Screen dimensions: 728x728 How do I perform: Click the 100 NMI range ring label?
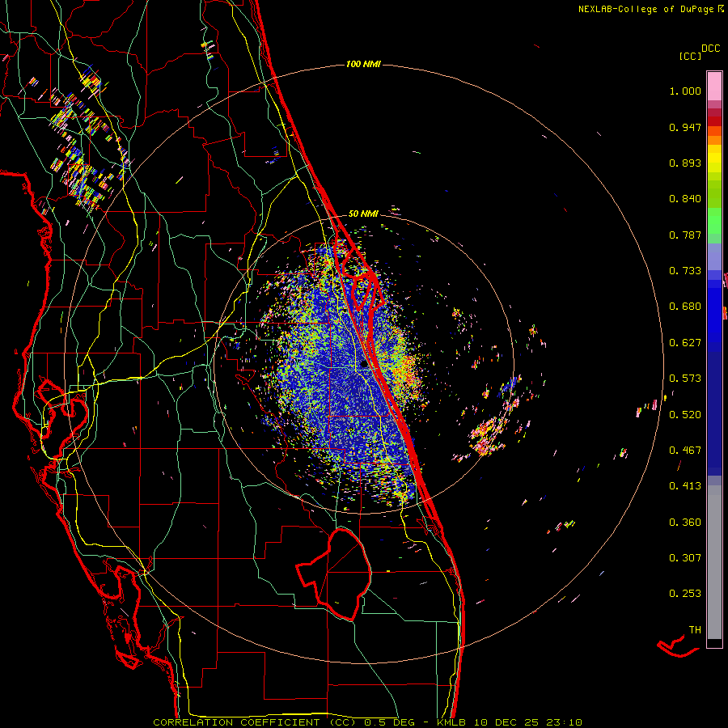[363, 64]
